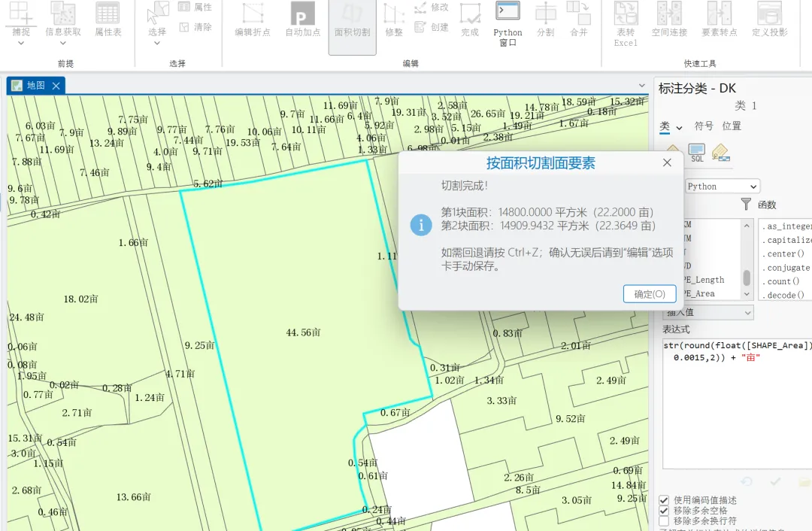Expand the 捕捉 snapping dropdown arrow
This screenshot has width=812, height=531.
21,44
